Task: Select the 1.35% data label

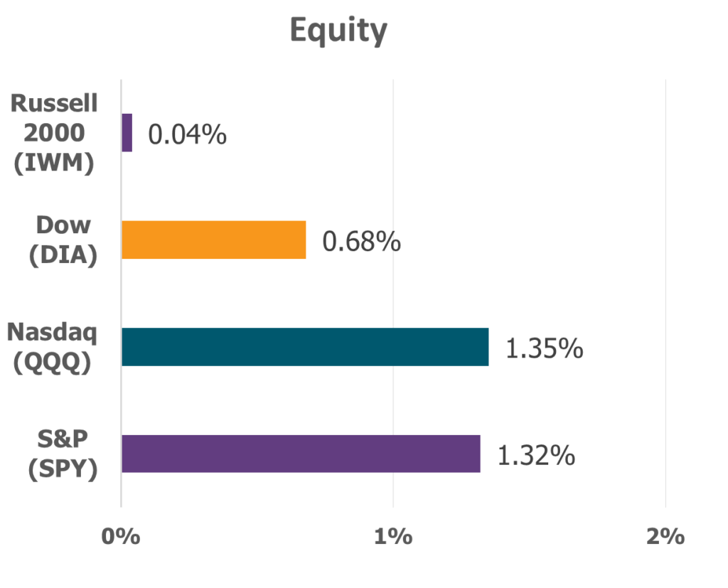Action: [544, 349]
